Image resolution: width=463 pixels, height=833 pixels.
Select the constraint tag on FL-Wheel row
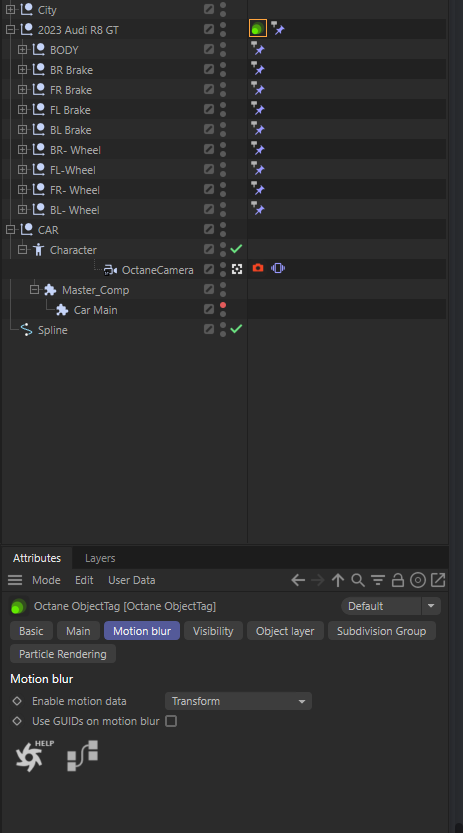[x=258, y=169]
